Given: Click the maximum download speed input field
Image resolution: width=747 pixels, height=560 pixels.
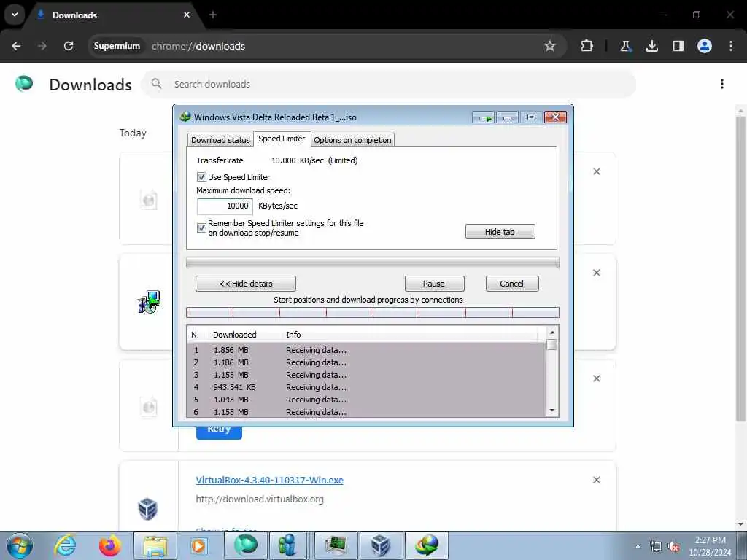Looking at the screenshot, I should [x=225, y=206].
